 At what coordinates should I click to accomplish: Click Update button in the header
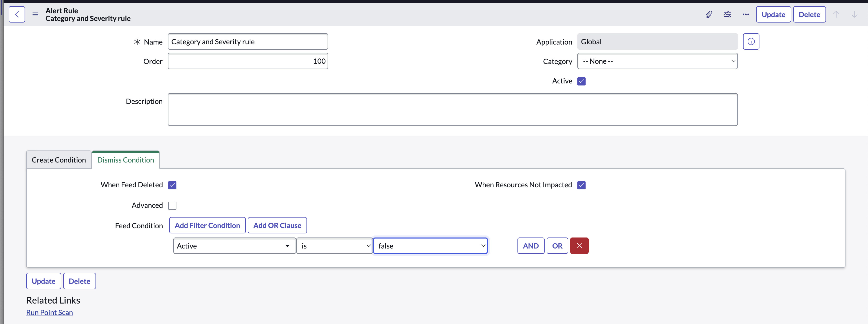click(773, 15)
